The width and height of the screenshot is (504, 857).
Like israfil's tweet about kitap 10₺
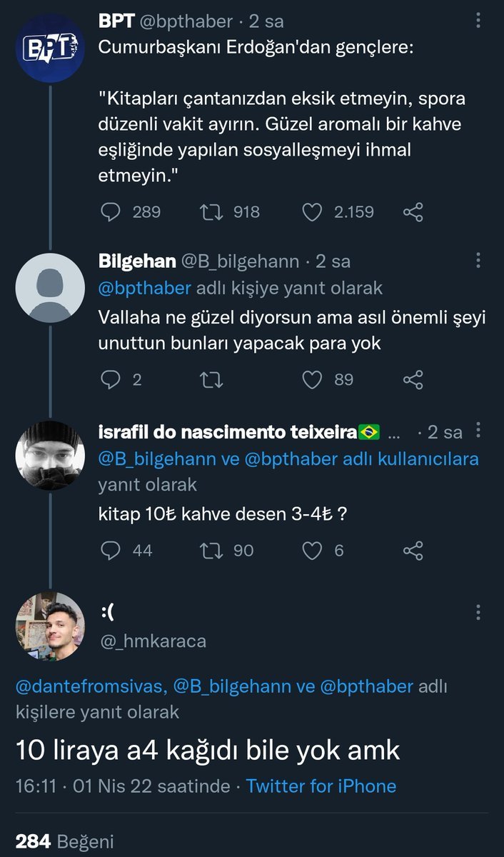[x=313, y=550]
